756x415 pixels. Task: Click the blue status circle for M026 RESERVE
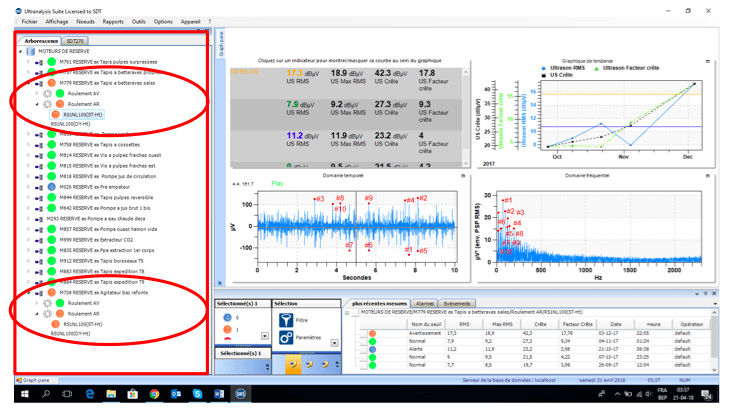coord(51,187)
